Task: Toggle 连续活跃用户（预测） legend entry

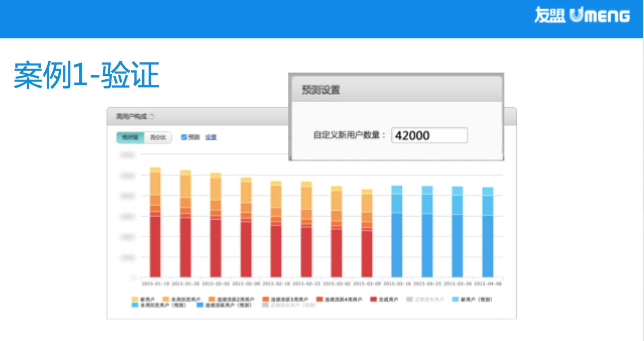Action: coord(200,305)
